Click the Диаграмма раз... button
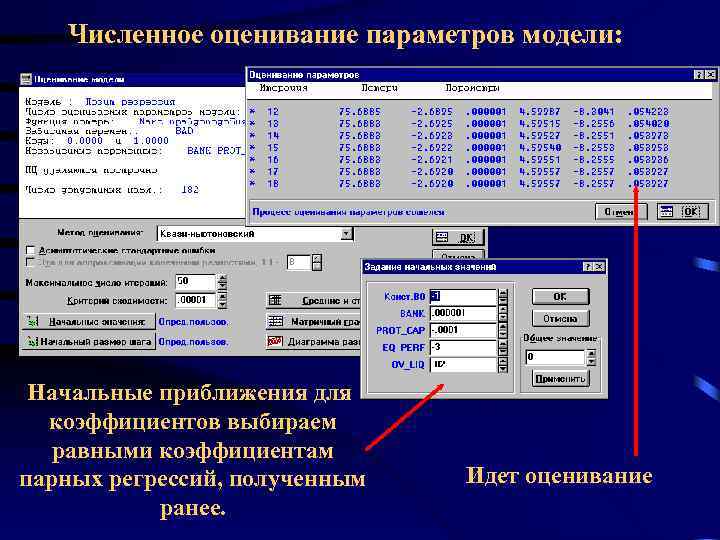Viewport: 720px width, 540px height. click(x=313, y=342)
